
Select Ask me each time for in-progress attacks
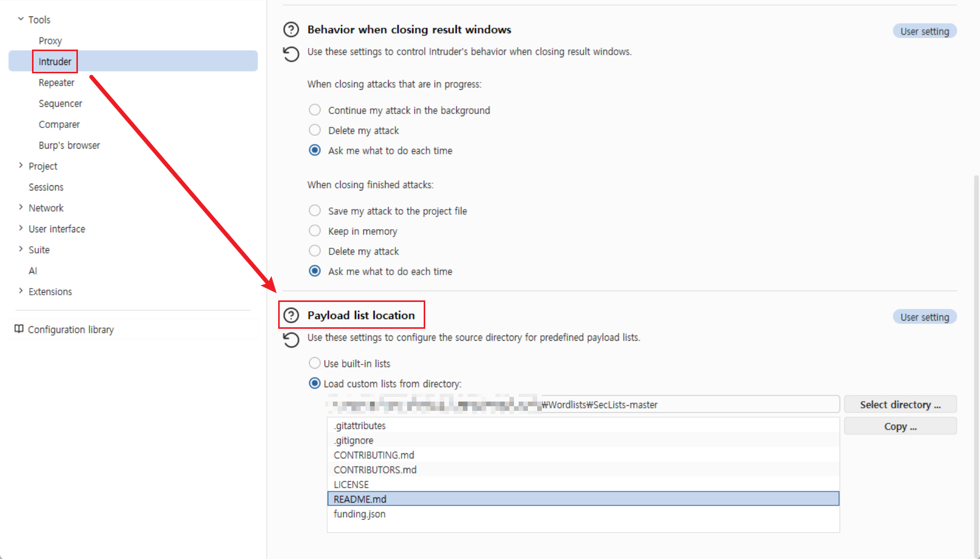point(315,150)
